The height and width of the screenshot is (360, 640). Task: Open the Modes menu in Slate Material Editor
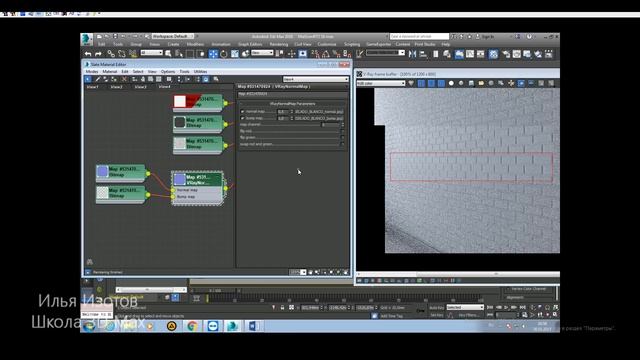[92, 71]
